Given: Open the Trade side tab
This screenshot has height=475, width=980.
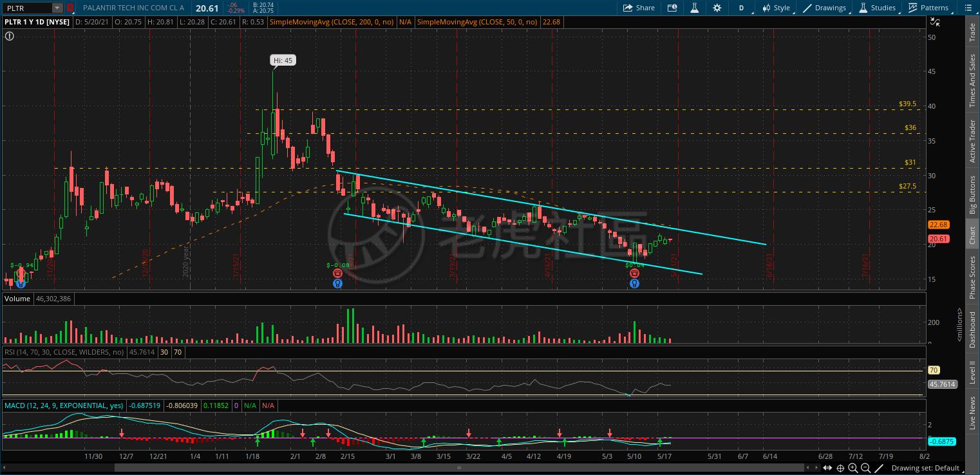Looking at the screenshot, I should coord(972,33).
